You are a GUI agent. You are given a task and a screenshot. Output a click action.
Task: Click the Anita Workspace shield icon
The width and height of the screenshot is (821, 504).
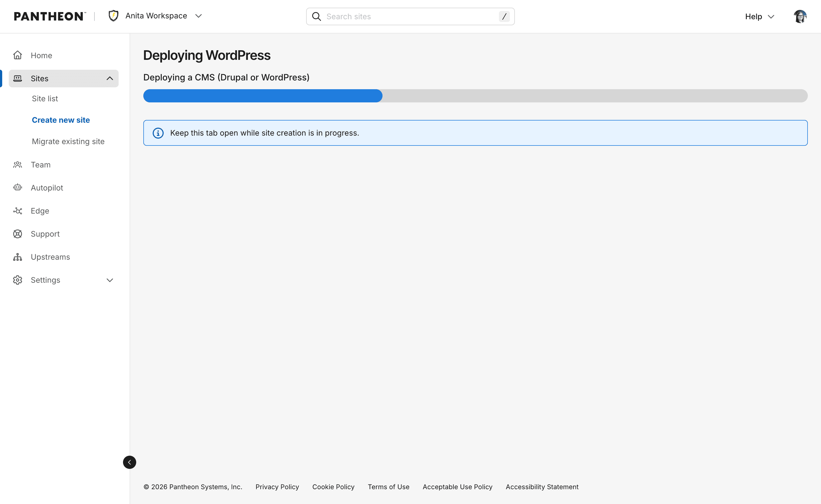click(114, 16)
